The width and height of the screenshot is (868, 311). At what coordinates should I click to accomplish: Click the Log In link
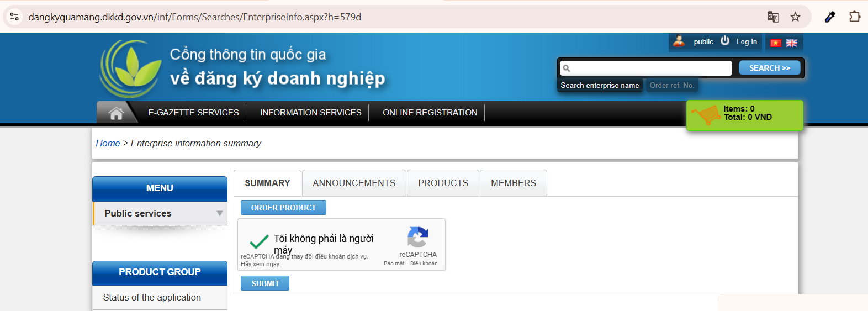[747, 42]
